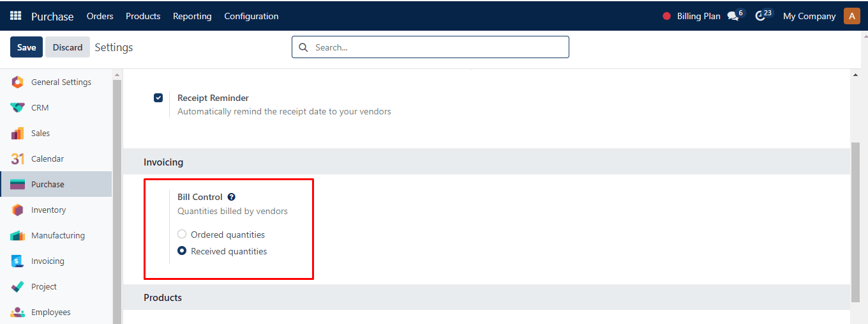
Task: Open the activities clock icon
Action: pyautogui.click(x=760, y=17)
